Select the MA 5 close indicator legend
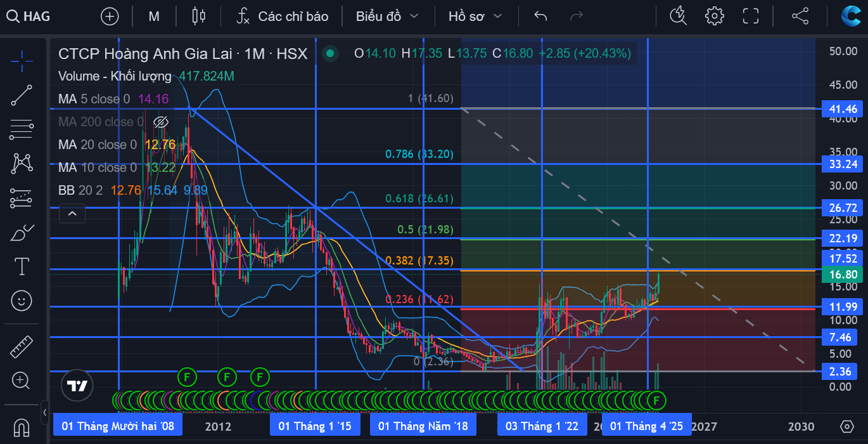The image size is (868, 444). point(95,99)
